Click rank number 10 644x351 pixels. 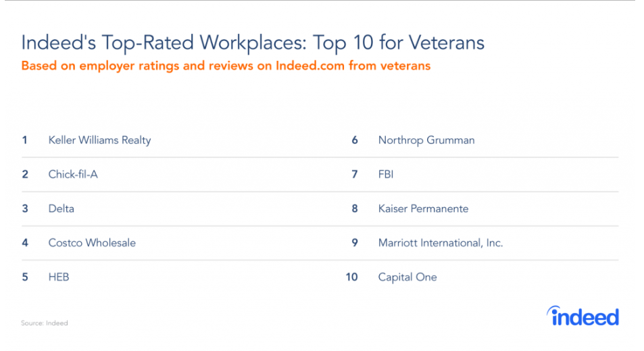pos(351,277)
